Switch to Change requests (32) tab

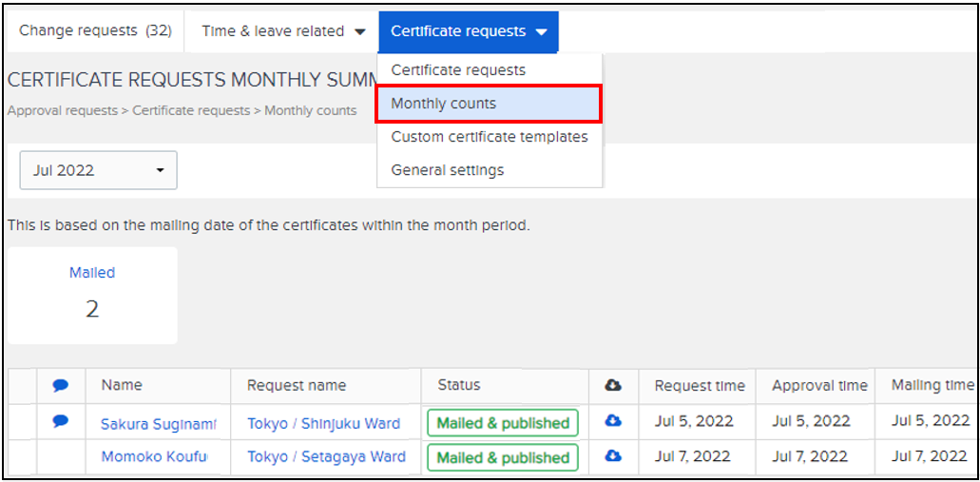pyautogui.click(x=95, y=31)
